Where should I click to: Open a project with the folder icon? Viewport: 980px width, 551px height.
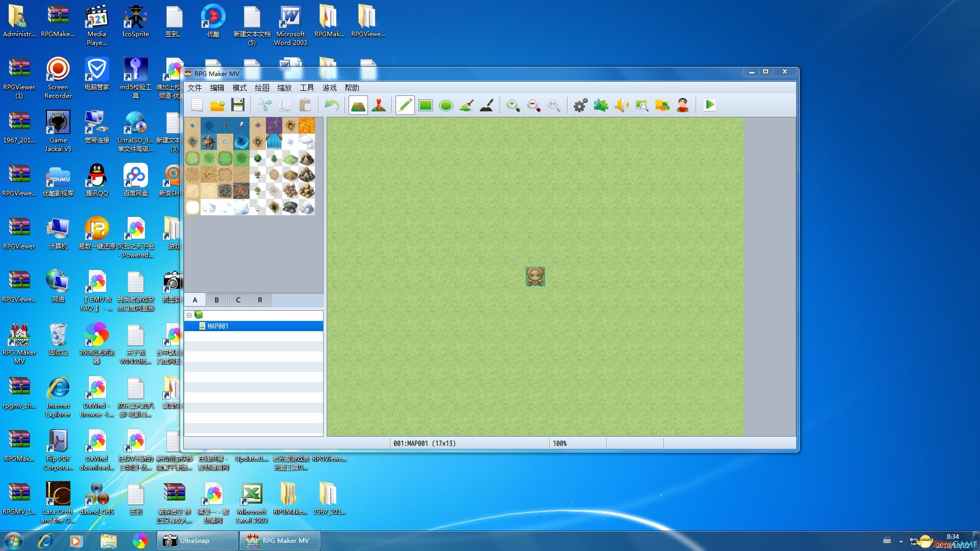tap(217, 105)
